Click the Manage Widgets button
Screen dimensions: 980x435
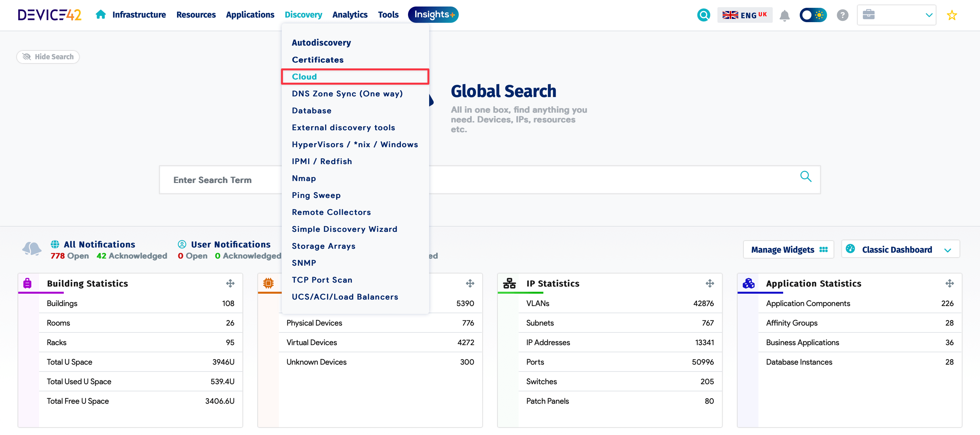[788, 250]
